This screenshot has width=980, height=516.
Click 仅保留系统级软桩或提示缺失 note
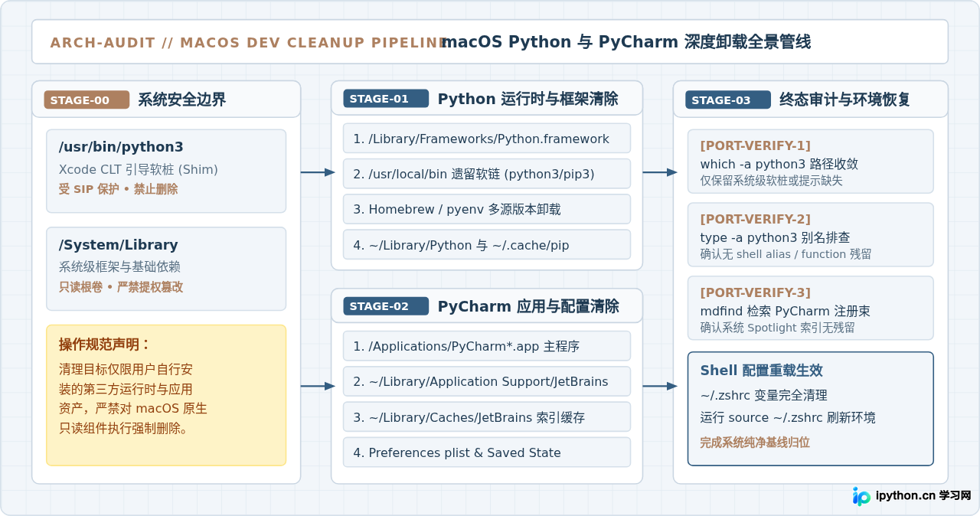[x=772, y=181]
